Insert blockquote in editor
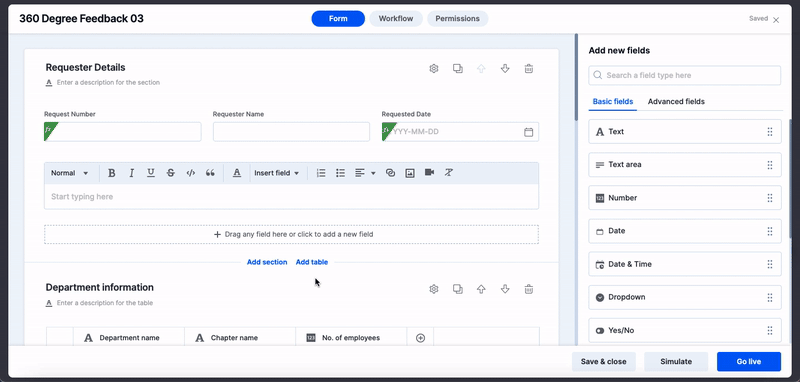Viewport: 800px width, 382px height. tap(210, 173)
